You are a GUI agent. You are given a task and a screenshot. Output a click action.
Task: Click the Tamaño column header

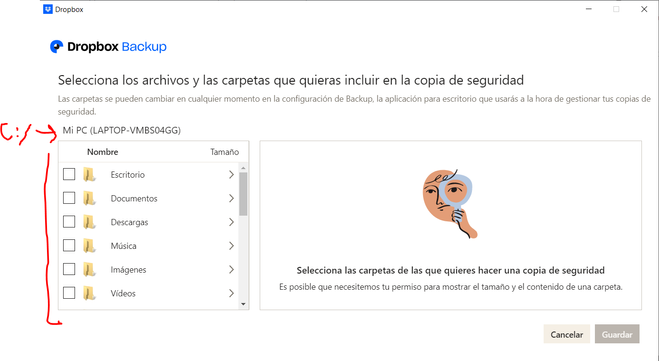(x=224, y=152)
